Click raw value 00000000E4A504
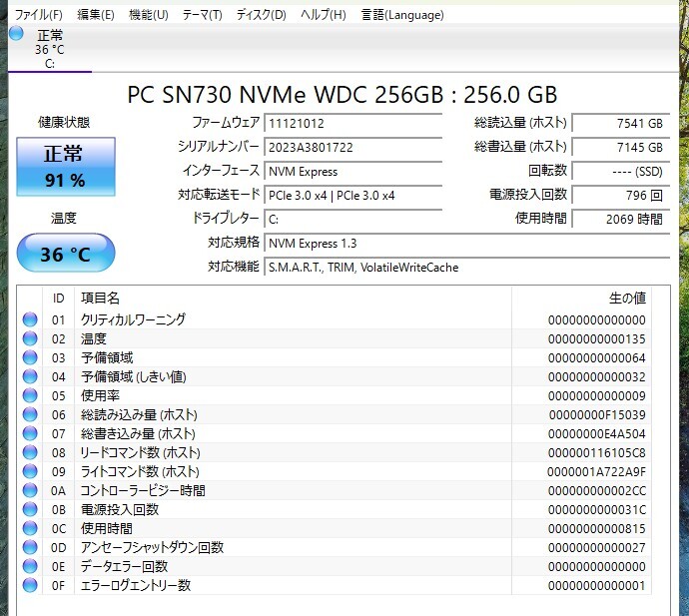689x616 pixels. click(597, 433)
